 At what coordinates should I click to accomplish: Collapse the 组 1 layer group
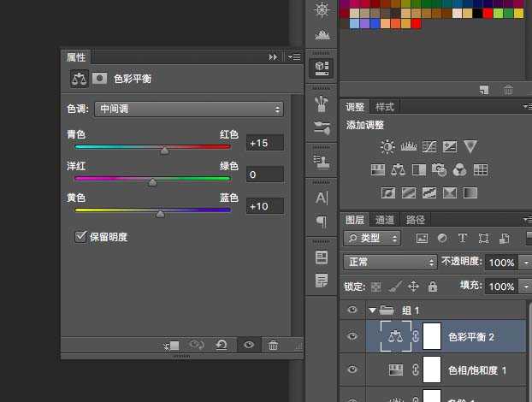[x=372, y=310]
